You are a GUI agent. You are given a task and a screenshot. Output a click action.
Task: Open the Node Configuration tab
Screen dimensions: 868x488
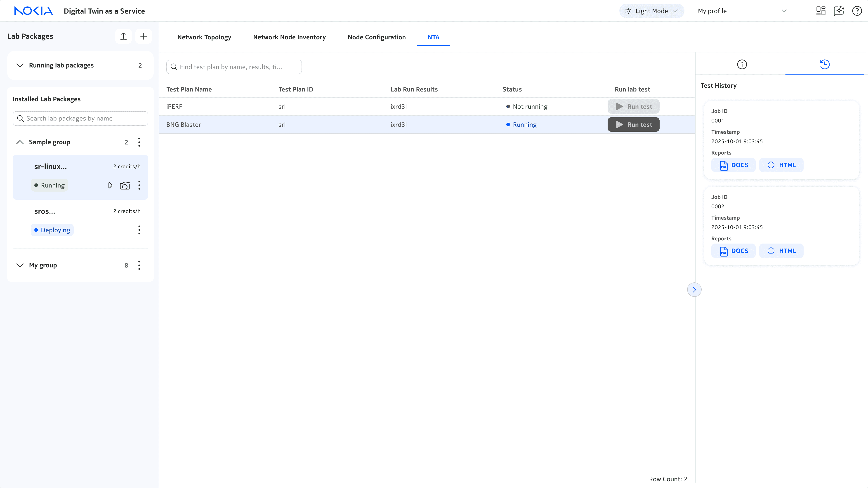(x=376, y=37)
